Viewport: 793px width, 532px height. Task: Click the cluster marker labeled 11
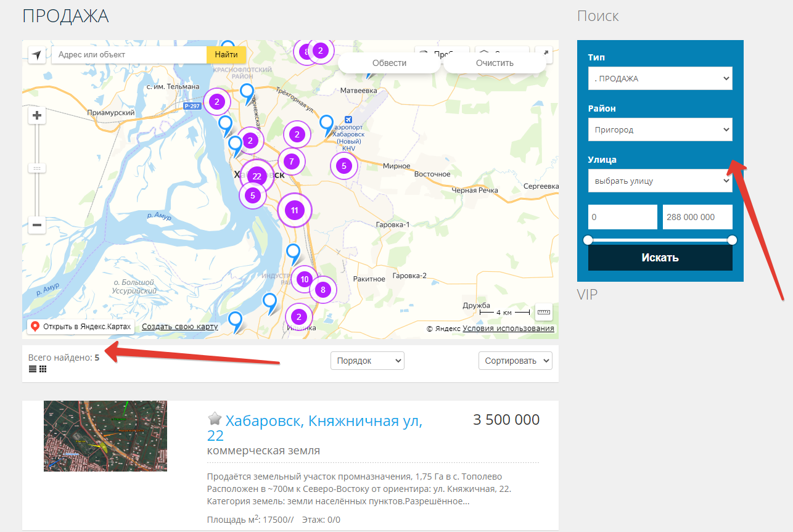tap(295, 210)
